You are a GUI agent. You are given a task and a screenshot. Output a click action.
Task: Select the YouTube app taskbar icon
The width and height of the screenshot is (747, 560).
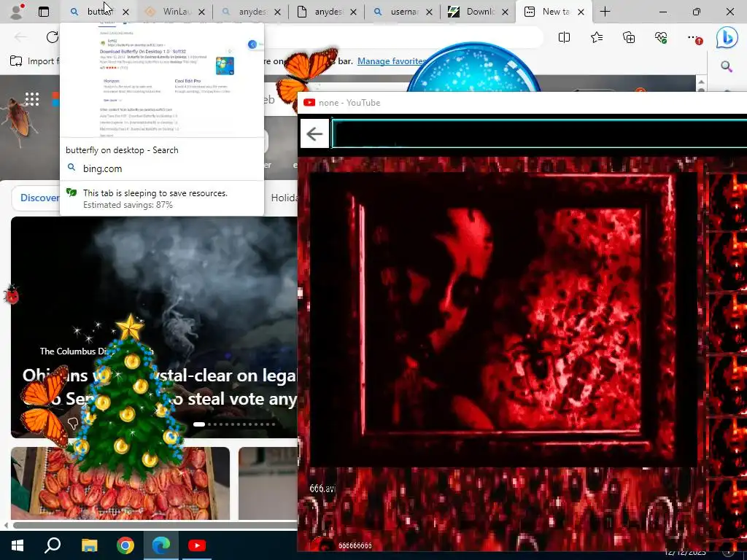(x=197, y=545)
